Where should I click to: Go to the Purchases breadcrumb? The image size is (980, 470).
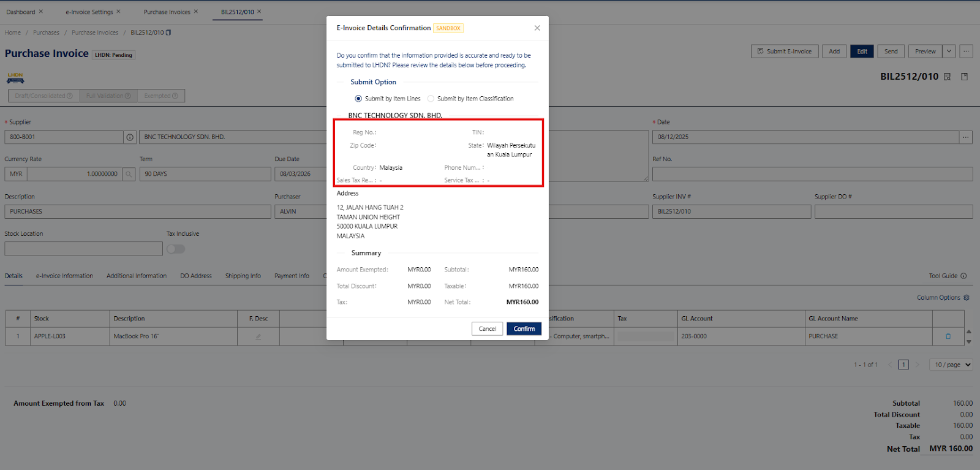46,32
